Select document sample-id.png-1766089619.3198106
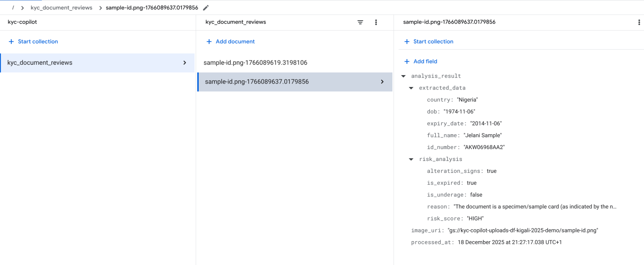 pos(255,63)
